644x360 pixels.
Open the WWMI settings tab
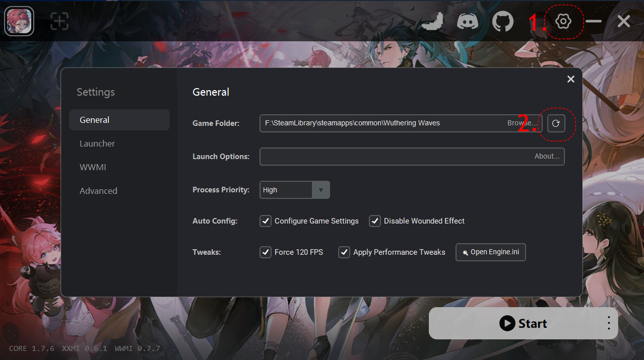click(x=119, y=167)
